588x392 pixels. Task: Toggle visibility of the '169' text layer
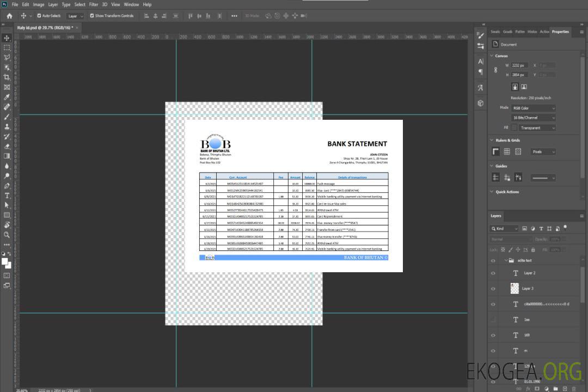(493, 335)
